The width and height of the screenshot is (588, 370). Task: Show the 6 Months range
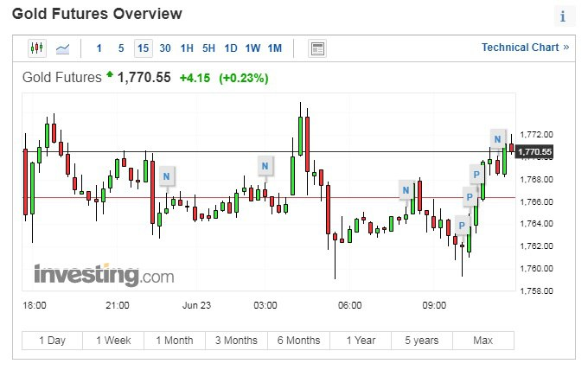pyautogui.click(x=299, y=341)
